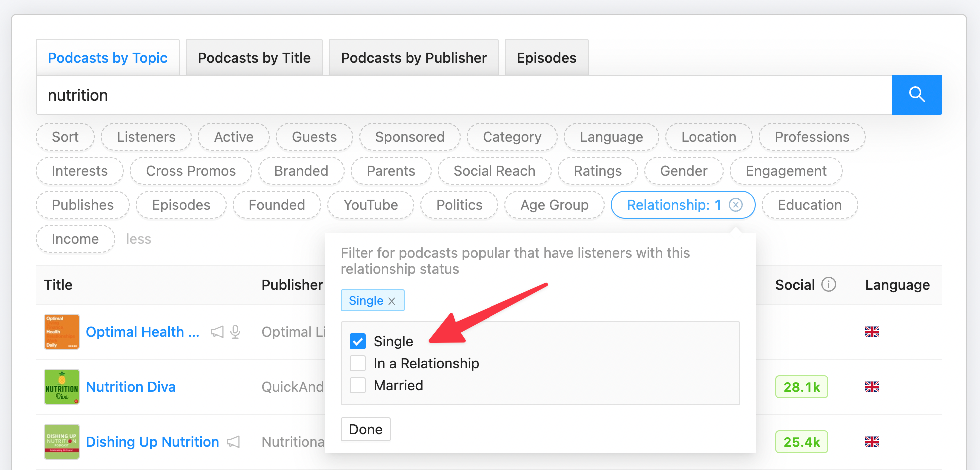The width and height of the screenshot is (980, 470).
Task: Open the Dishing Up Nutrition link
Action: 152,442
